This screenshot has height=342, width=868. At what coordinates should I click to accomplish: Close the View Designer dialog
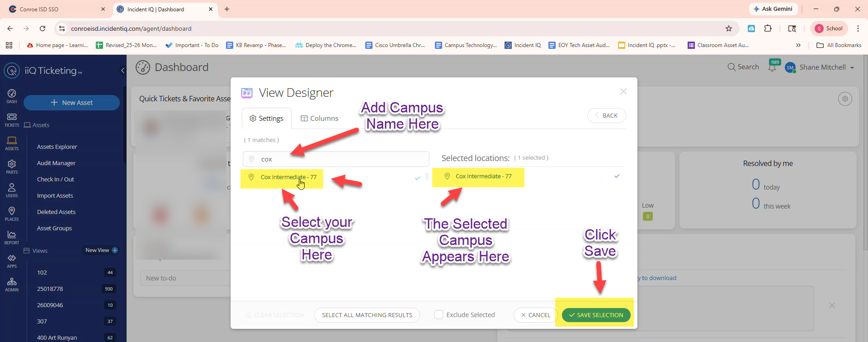623,91
